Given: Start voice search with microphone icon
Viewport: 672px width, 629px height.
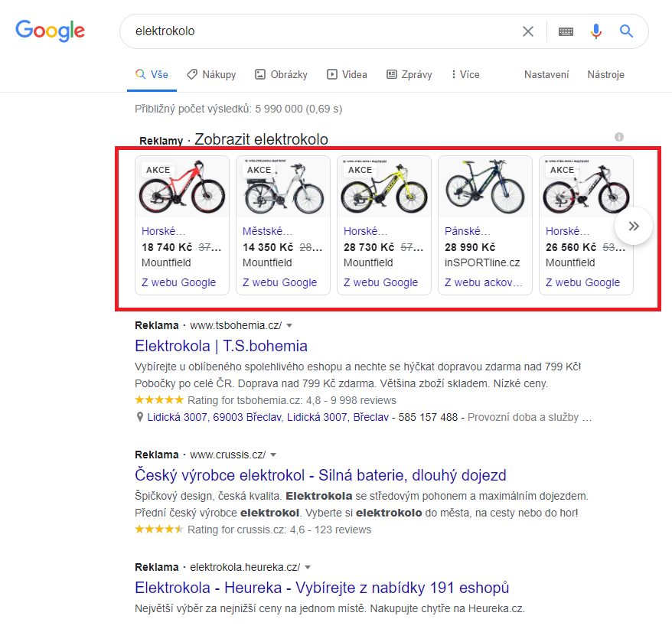Looking at the screenshot, I should 596,31.
